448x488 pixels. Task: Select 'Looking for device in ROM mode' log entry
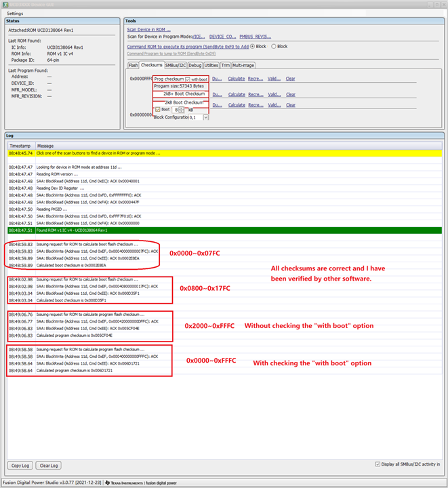click(x=224, y=167)
